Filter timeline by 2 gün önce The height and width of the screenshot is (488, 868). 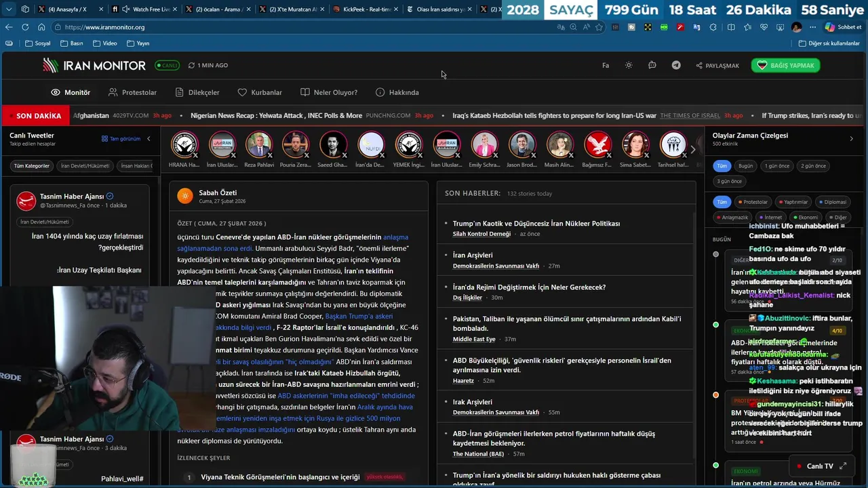click(813, 166)
